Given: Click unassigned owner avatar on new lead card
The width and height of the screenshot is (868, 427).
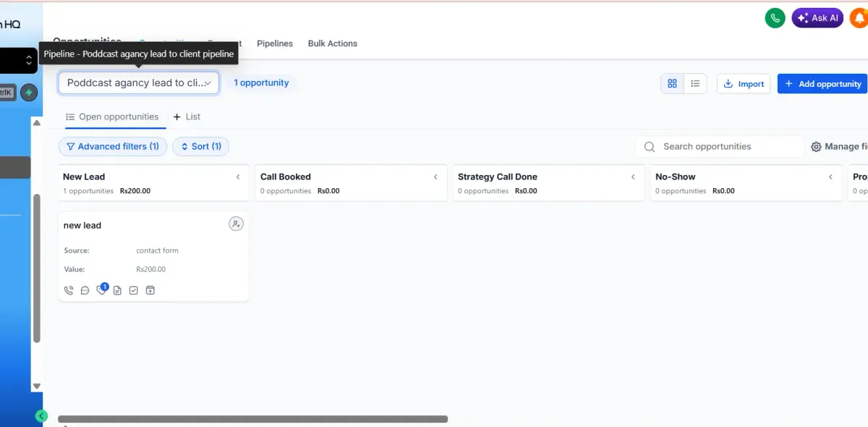Looking at the screenshot, I should 236,224.
